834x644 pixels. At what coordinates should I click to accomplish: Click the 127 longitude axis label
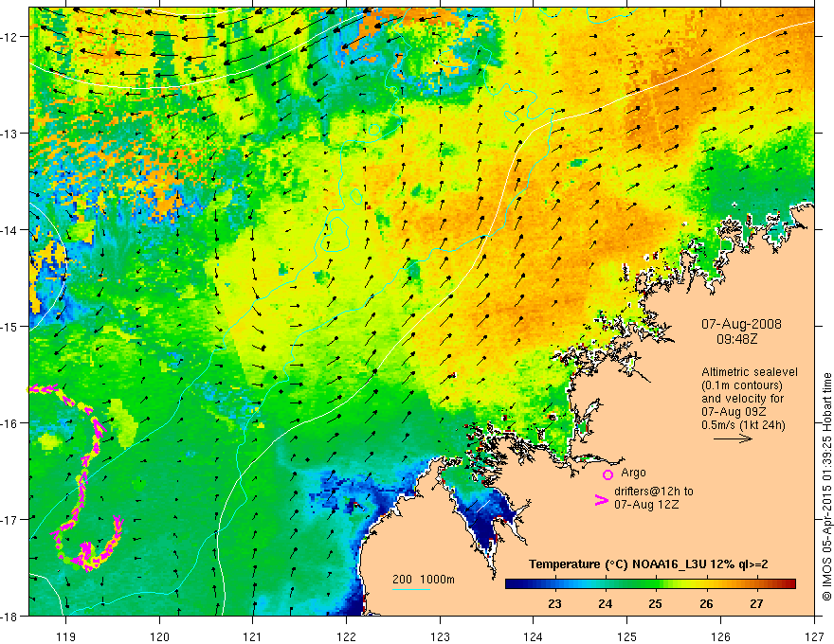(x=814, y=636)
